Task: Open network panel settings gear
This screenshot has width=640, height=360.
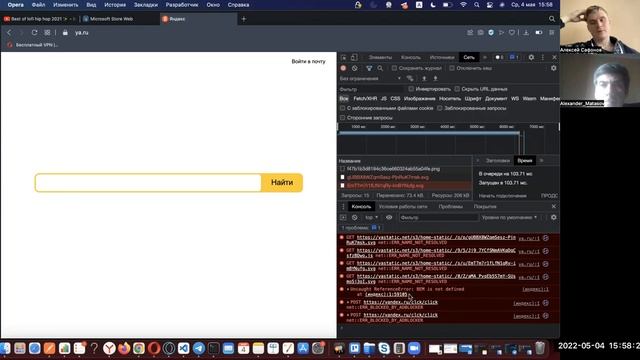Action: click(553, 68)
